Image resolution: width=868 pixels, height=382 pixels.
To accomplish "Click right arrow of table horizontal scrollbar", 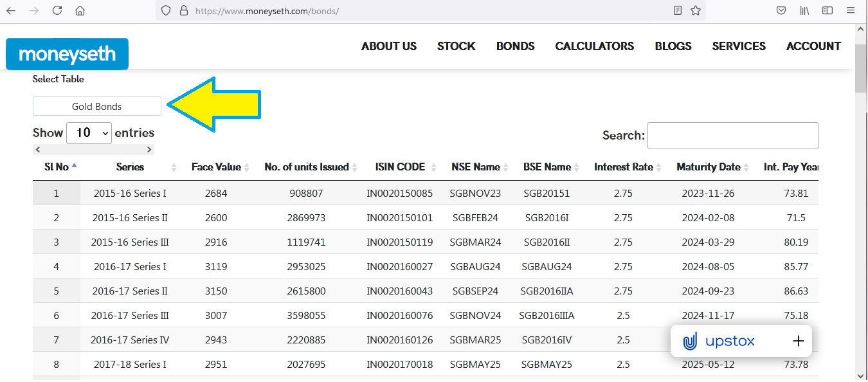I will (x=149, y=149).
